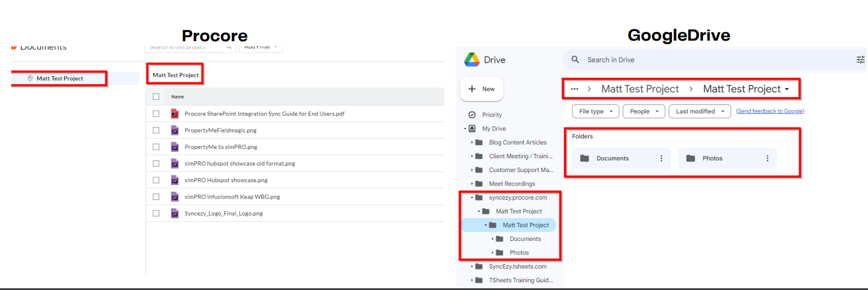Open the Documents folder card

[622, 159]
